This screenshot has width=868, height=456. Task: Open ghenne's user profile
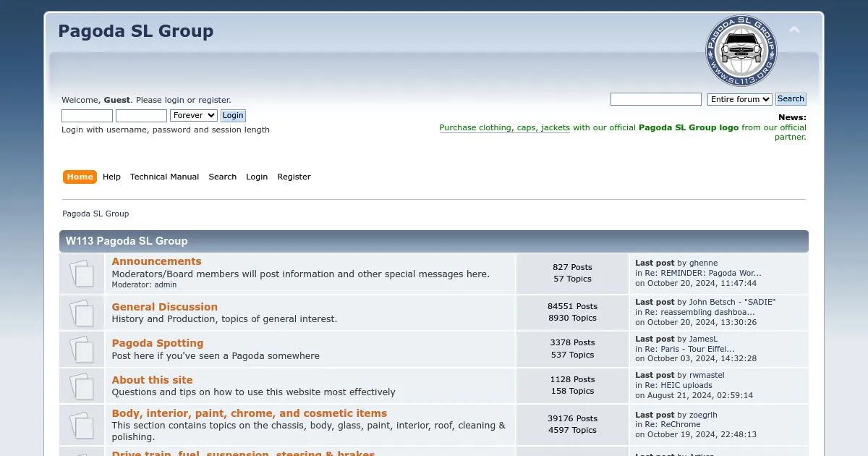click(703, 263)
